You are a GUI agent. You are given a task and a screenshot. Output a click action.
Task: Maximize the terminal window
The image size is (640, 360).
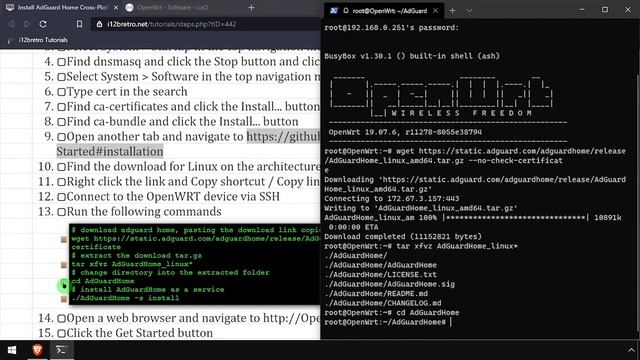coord(605,10)
